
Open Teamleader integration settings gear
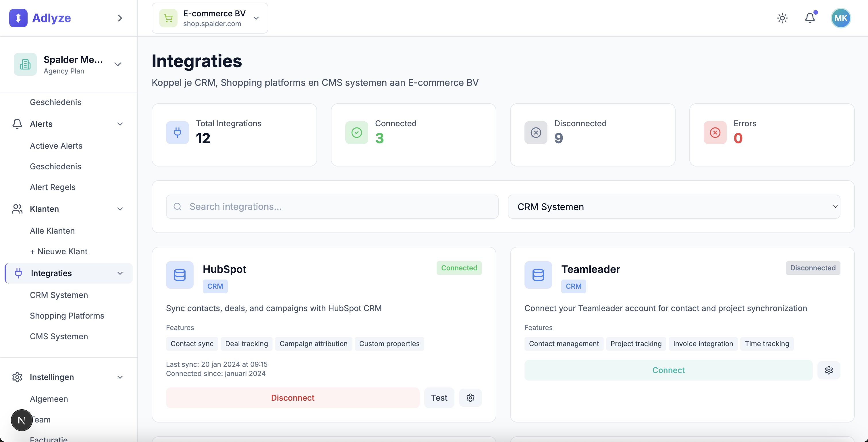tap(829, 370)
